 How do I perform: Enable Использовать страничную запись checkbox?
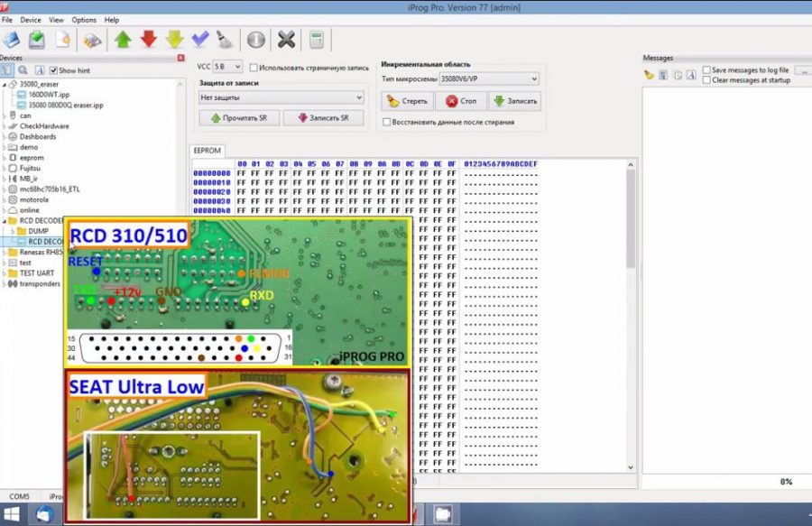pyautogui.click(x=254, y=68)
